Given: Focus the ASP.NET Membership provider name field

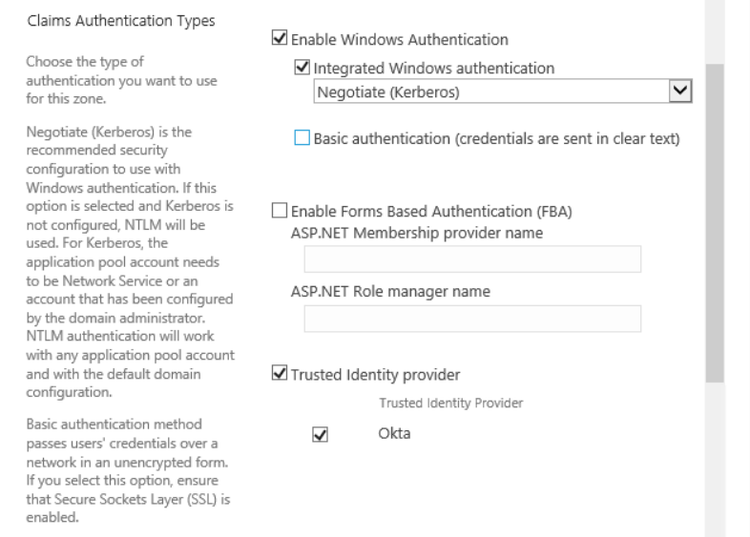Looking at the screenshot, I should pos(472,259).
